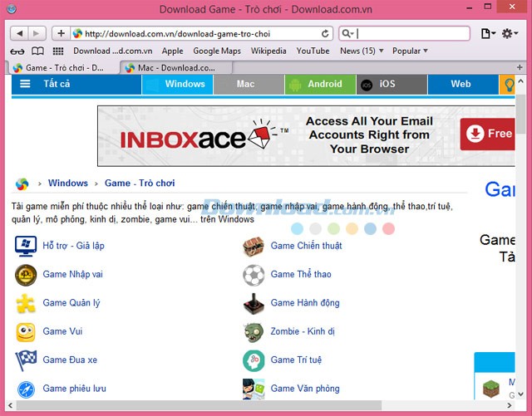
Task: Open the Zombie - Kinh dị link
Action: (x=303, y=331)
